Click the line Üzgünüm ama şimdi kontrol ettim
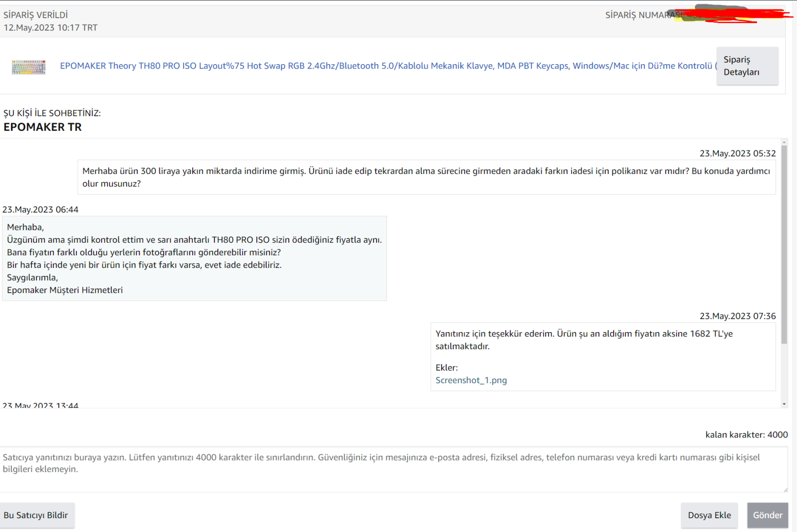 click(x=194, y=240)
